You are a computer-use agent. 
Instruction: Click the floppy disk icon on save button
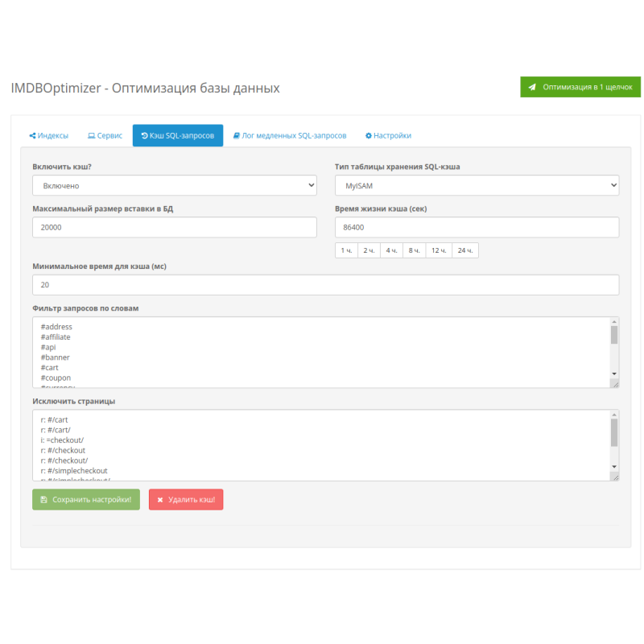pyautogui.click(x=43, y=500)
